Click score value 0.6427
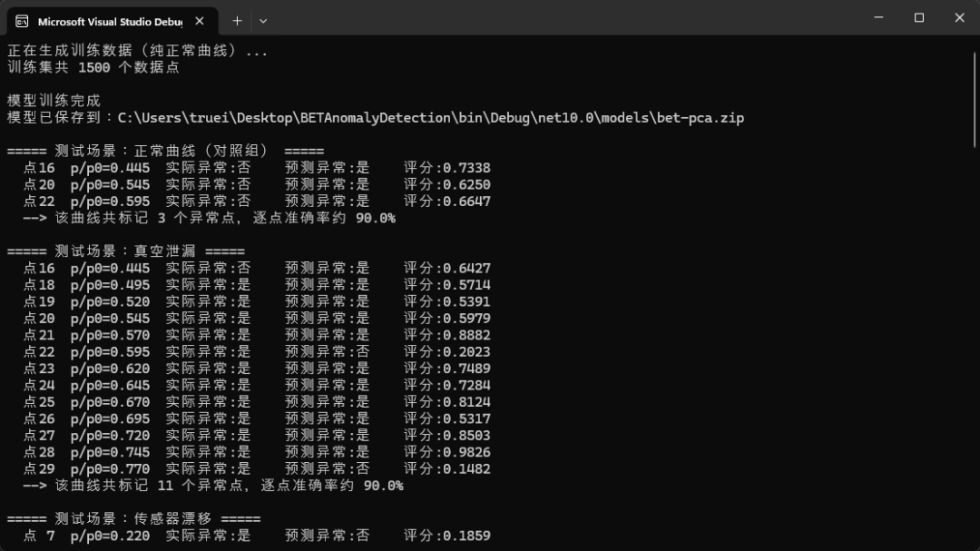 pyautogui.click(x=466, y=268)
